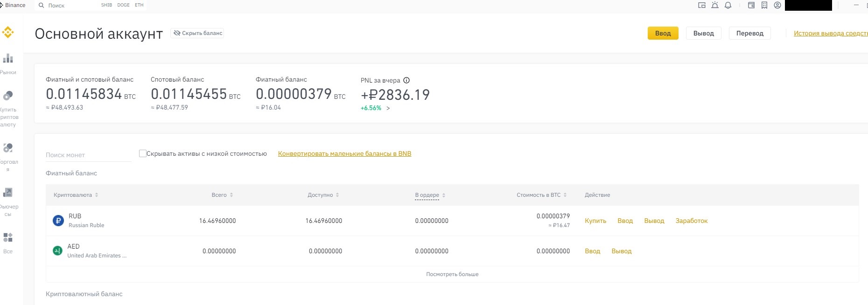
Task: Click the Binance logo in the sidebar
Action: [x=8, y=32]
